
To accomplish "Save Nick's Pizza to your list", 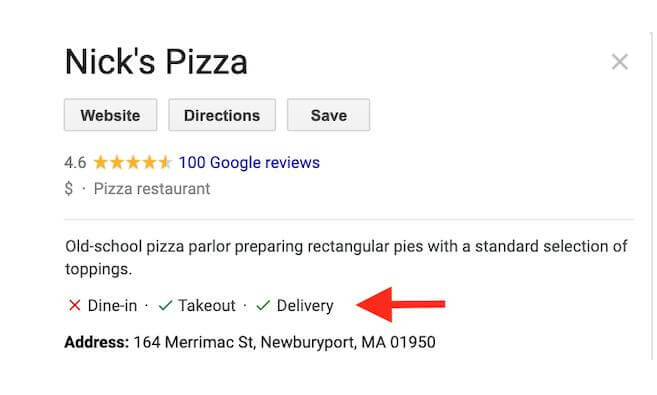I will click(x=328, y=115).
